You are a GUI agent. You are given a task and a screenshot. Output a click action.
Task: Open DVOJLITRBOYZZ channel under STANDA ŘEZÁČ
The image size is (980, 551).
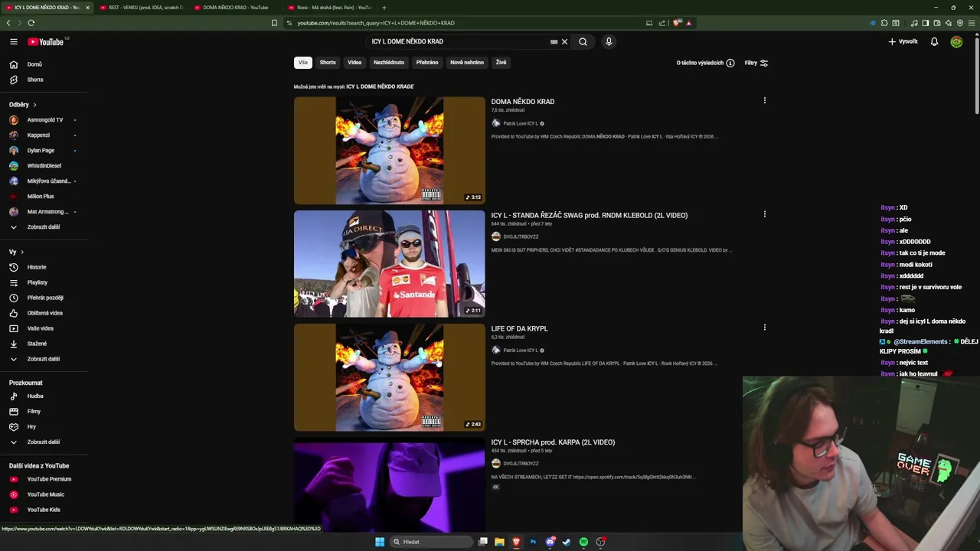pos(521,236)
